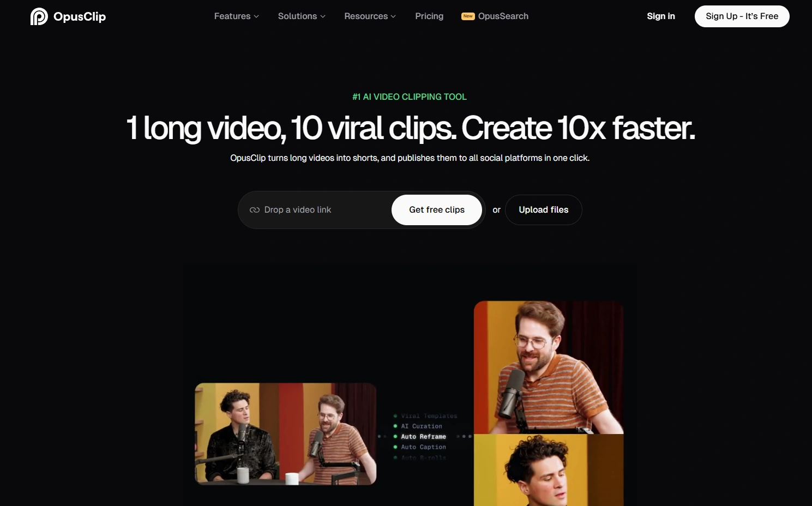Expand the Features dropdown menu
The width and height of the screenshot is (812, 506).
click(236, 16)
